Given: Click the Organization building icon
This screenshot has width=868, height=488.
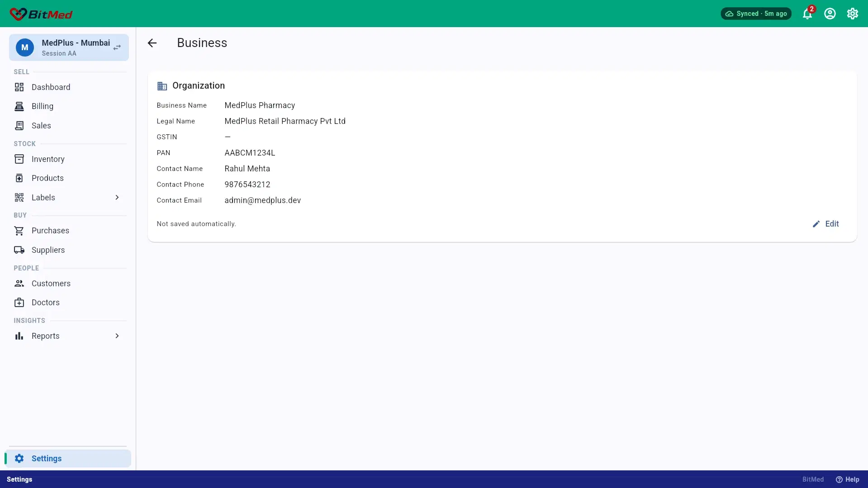Looking at the screenshot, I should click(x=162, y=86).
